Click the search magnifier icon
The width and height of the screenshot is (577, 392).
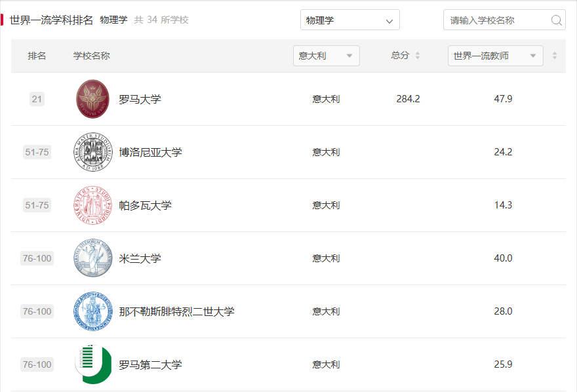pyautogui.click(x=557, y=20)
